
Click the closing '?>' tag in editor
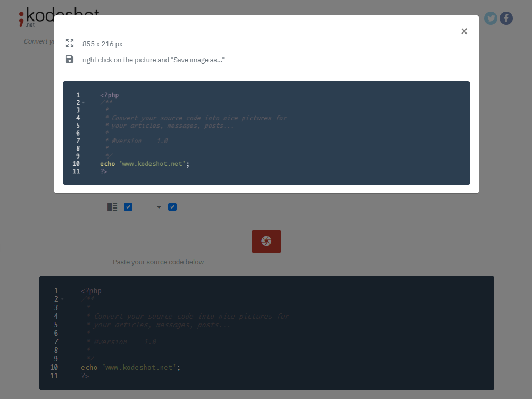coord(85,376)
